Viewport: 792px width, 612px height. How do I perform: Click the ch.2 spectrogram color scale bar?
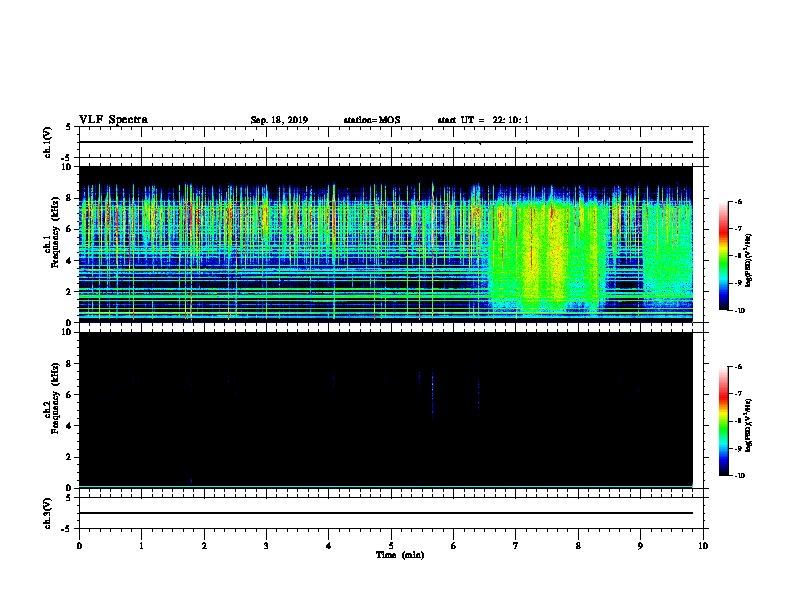coord(723,421)
